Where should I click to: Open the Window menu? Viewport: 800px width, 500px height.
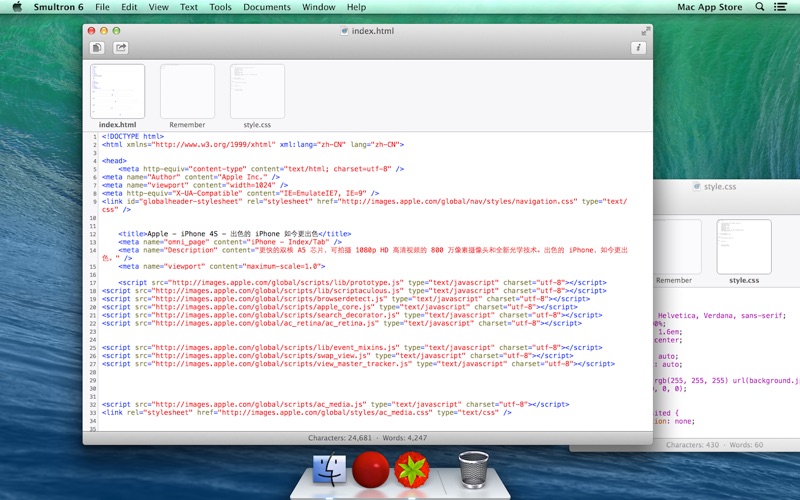[318, 7]
